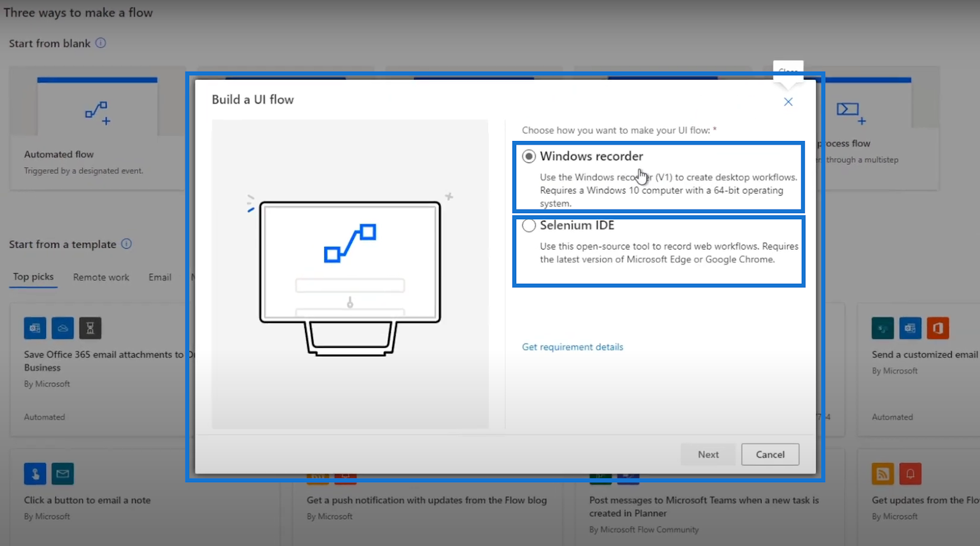Open the 'Click a button to email a note' template

pyautogui.click(x=87, y=500)
